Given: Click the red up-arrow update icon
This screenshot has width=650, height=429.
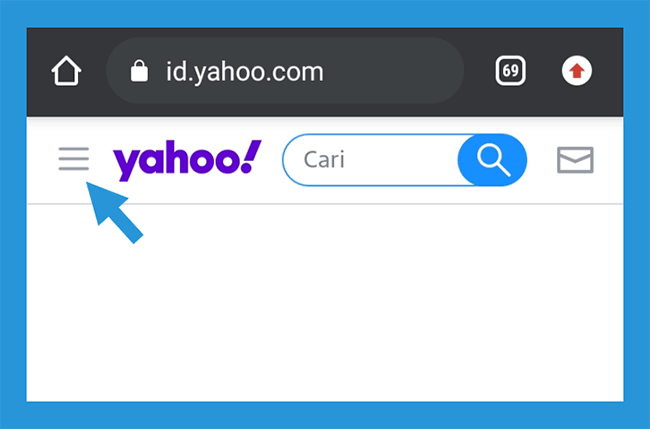Looking at the screenshot, I should click(577, 70).
